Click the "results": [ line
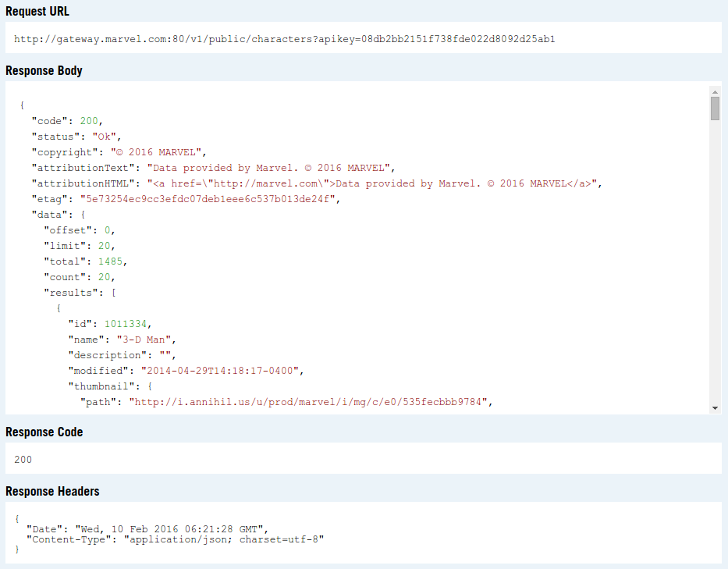Viewport: 728px width, 569px height. click(x=80, y=293)
